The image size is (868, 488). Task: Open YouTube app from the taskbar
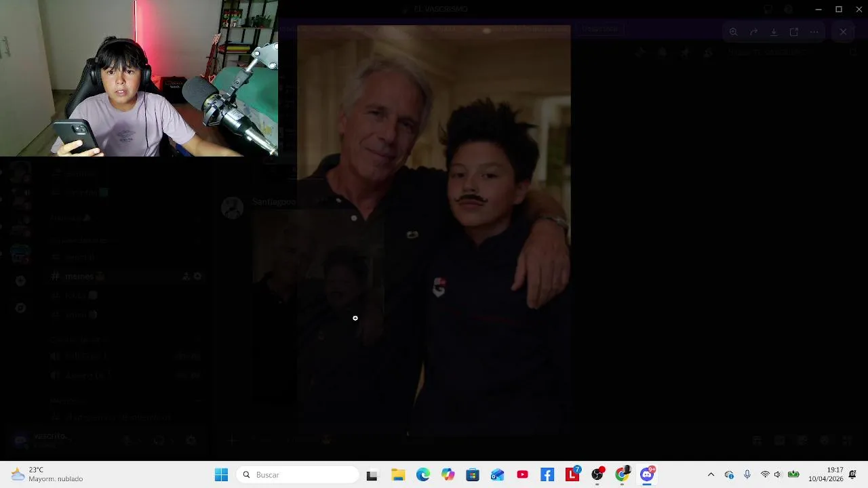(522, 475)
